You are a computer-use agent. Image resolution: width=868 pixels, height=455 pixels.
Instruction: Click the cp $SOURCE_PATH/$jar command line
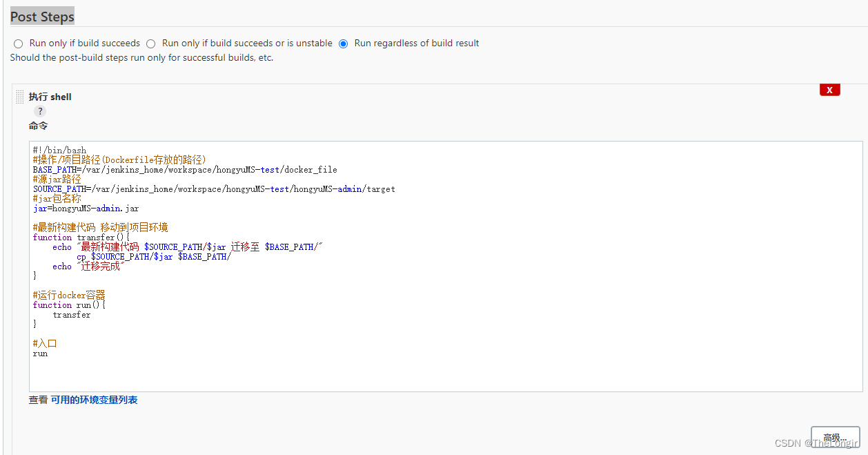pos(154,256)
